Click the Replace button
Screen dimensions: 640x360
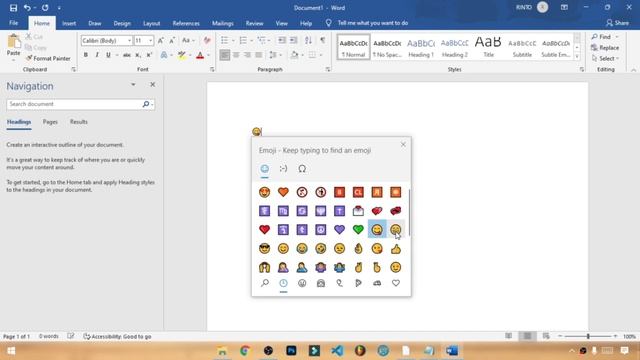tap(605, 48)
